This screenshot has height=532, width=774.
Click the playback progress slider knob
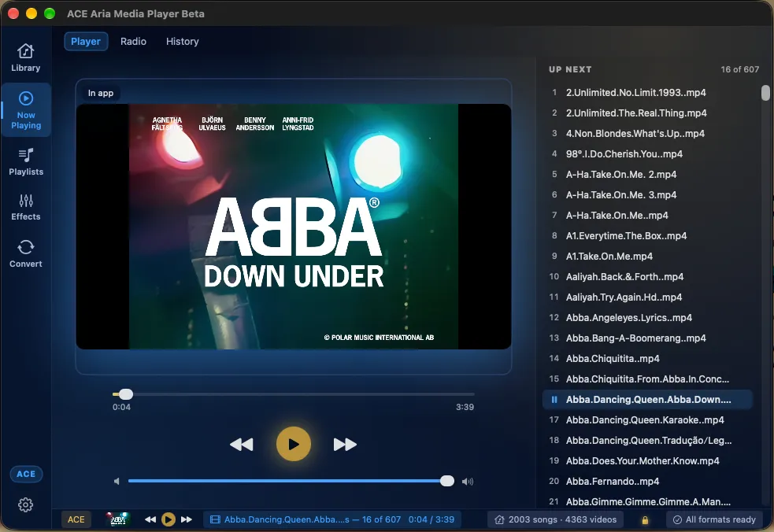(x=126, y=393)
